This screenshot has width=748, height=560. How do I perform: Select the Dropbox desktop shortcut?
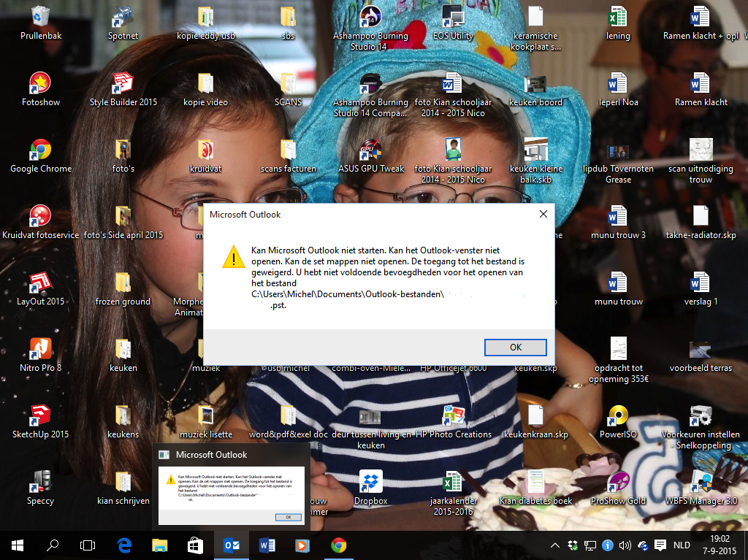tap(370, 487)
